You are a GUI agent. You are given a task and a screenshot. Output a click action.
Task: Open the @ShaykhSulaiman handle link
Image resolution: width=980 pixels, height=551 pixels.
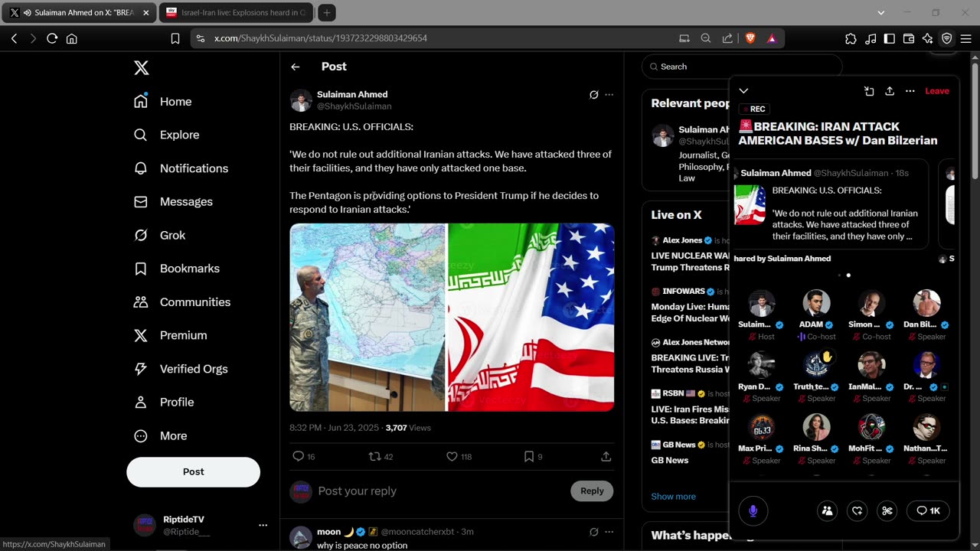click(354, 106)
